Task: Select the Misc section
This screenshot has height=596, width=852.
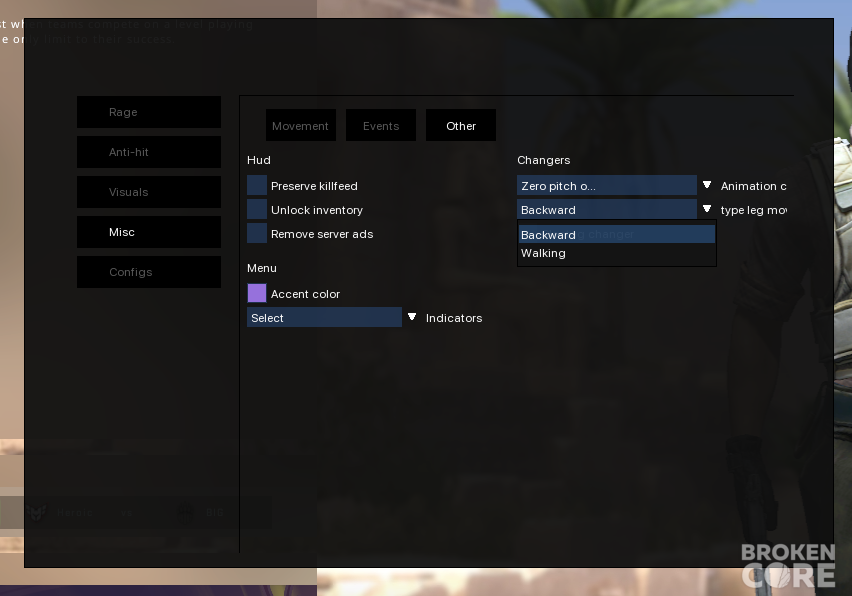Action: click(x=149, y=232)
